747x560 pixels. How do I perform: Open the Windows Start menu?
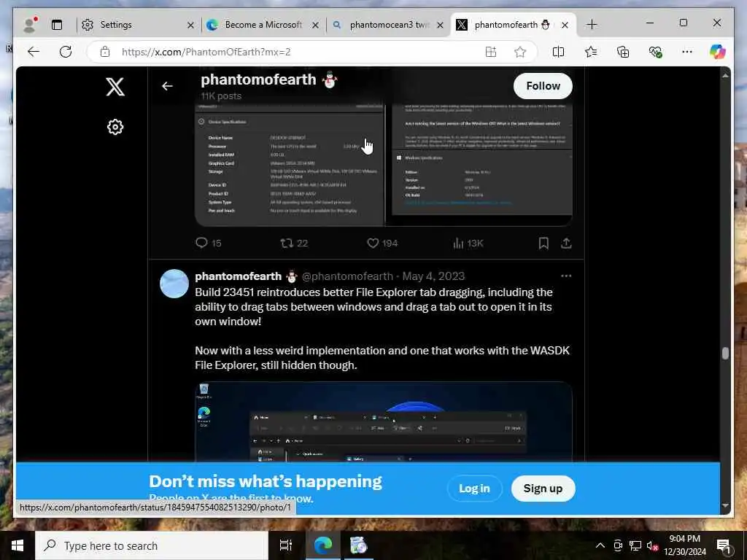18,545
